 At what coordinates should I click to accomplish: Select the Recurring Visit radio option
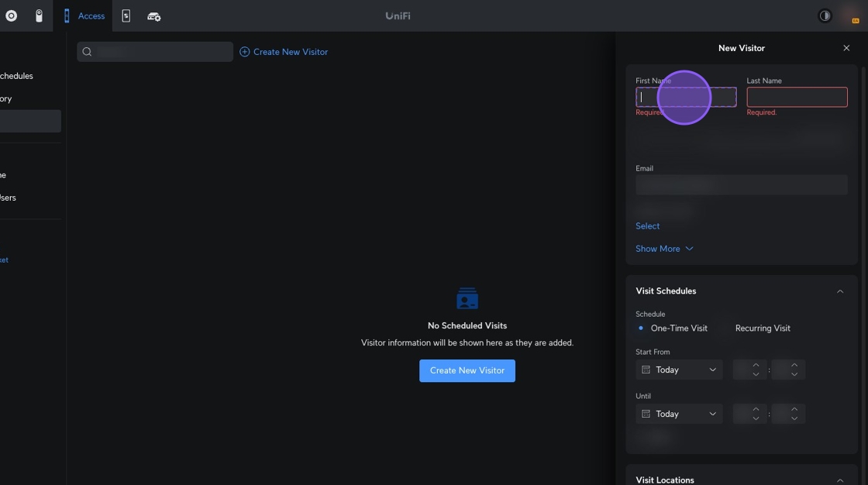tap(762, 328)
